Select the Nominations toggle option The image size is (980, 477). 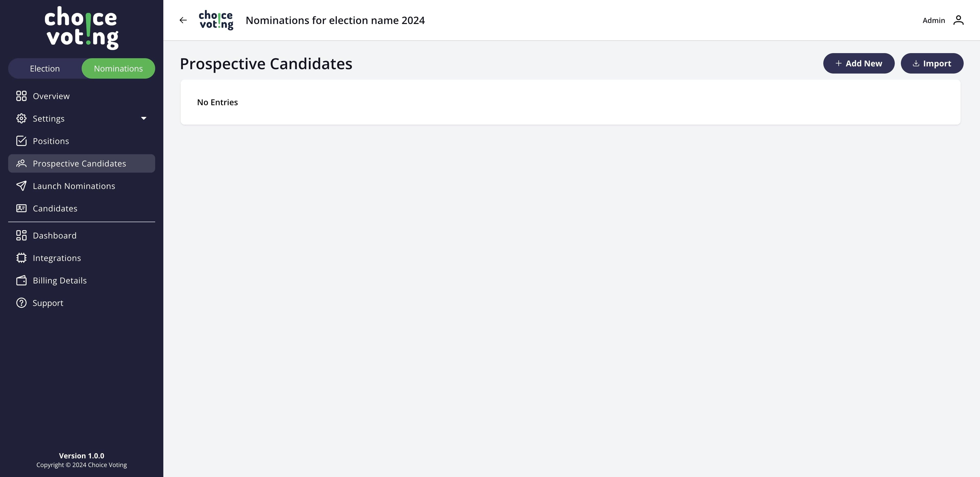click(118, 68)
